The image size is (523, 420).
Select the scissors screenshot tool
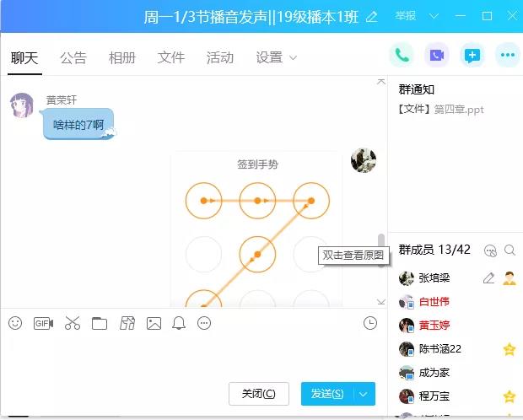(72, 323)
